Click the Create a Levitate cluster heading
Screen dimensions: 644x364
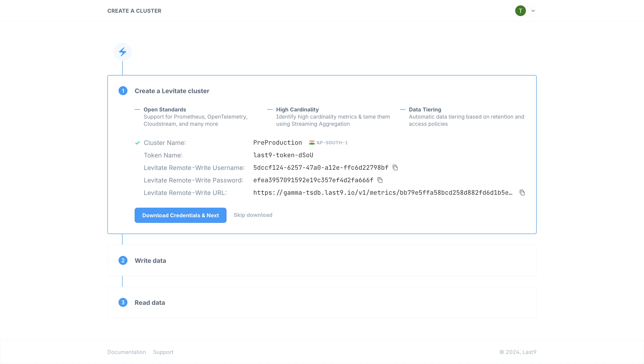click(x=172, y=91)
